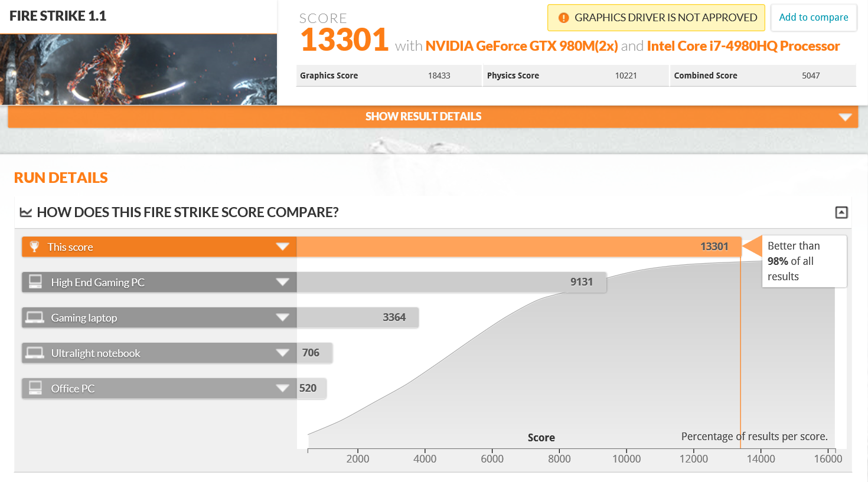Screen dimensions: 868x482
Task: Click the warning icon in the driver notice
Action: (563, 18)
